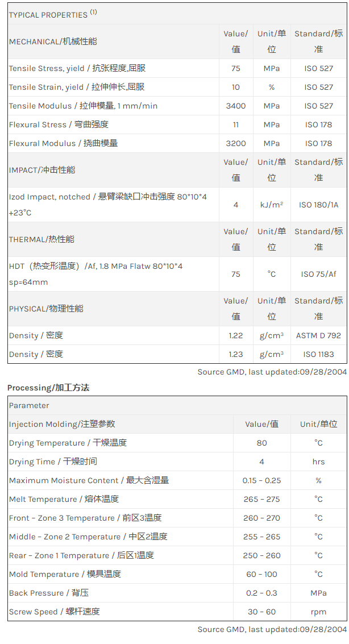Select the ASTM D 792 standard cell
Screen dimensions: 349x644
[x=318, y=335]
